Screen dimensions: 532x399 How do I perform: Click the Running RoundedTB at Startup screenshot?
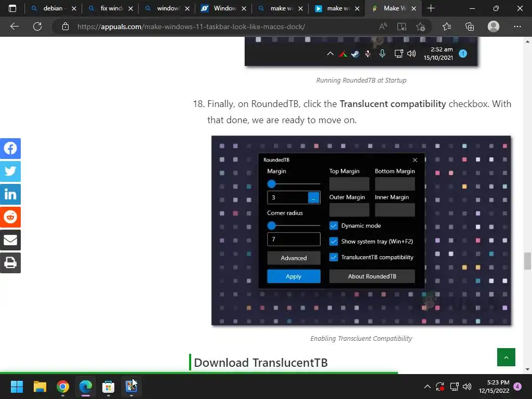pos(361,51)
